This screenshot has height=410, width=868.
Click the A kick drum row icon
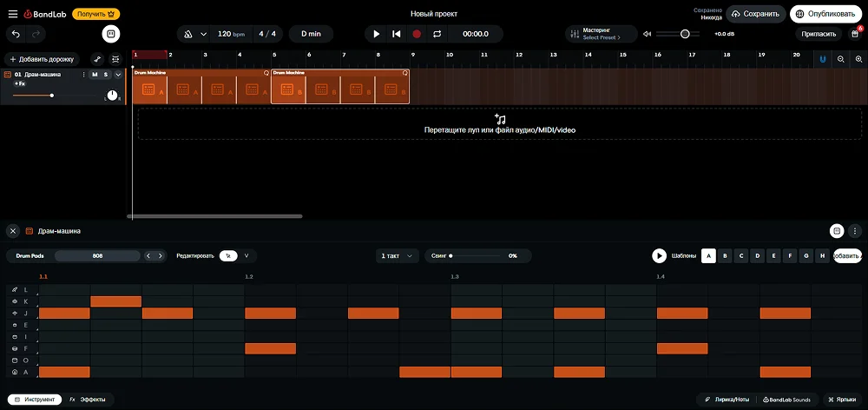[x=15, y=373]
